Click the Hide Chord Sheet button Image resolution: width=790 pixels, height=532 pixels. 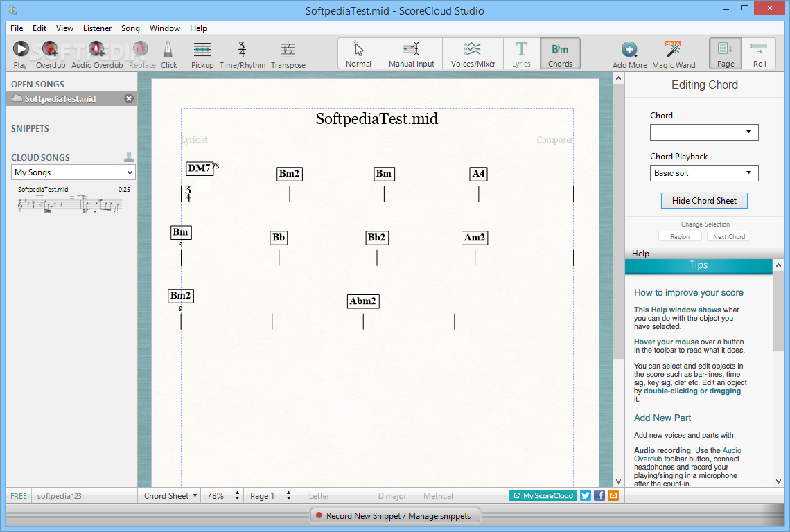click(704, 200)
